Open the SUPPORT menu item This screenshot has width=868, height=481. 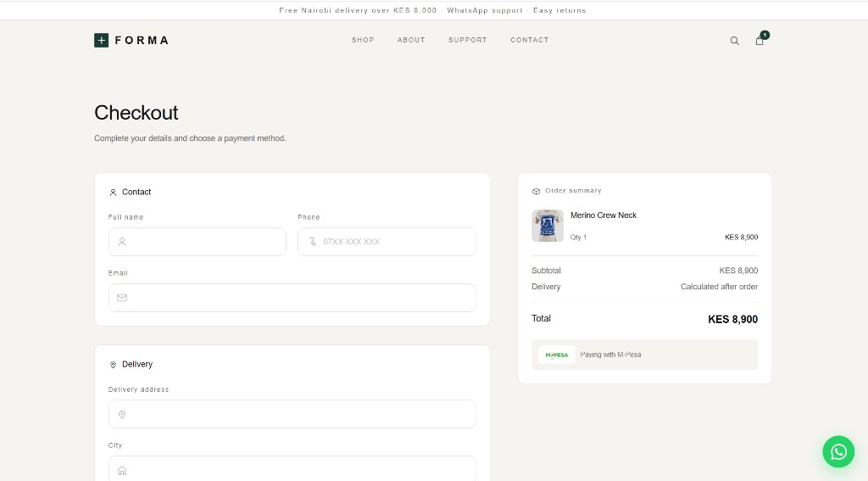pos(468,40)
